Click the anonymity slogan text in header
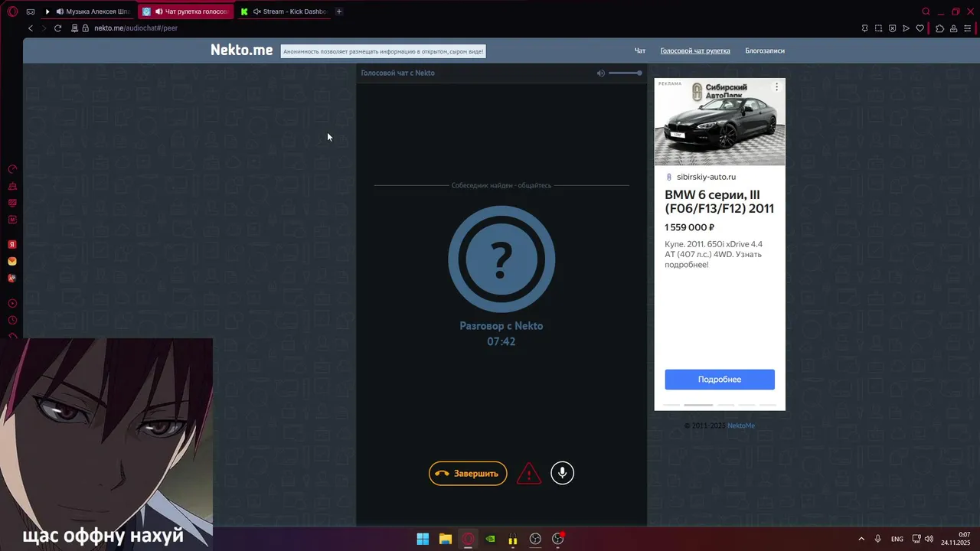Viewport: 980px width, 551px height. point(384,51)
